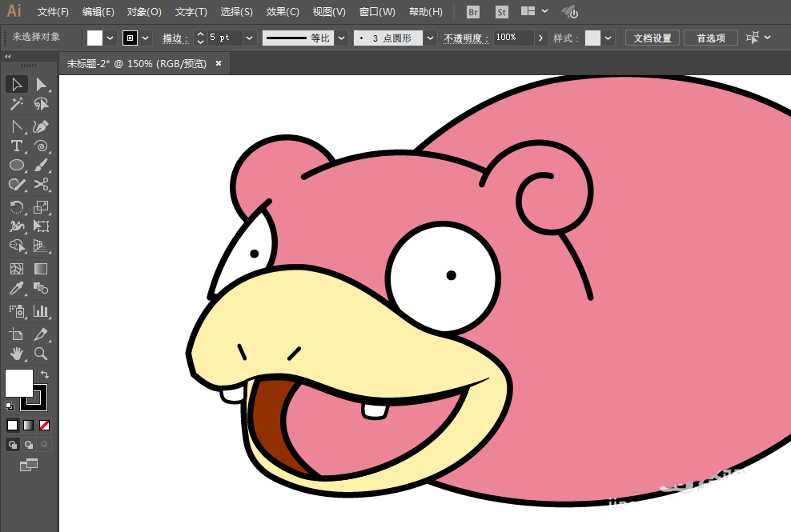
Task: Set paint mode to Gradient
Action: pyautogui.click(x=29, y=426)
